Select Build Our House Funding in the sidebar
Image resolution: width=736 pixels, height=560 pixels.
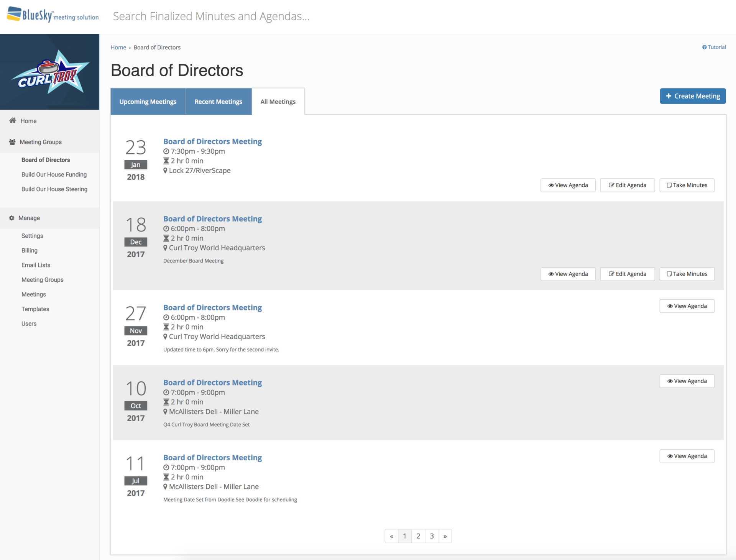tap(54, 174)
